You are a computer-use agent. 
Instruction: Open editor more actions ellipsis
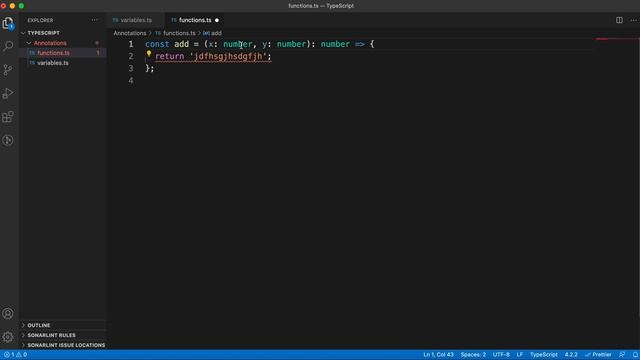(633, 20)
